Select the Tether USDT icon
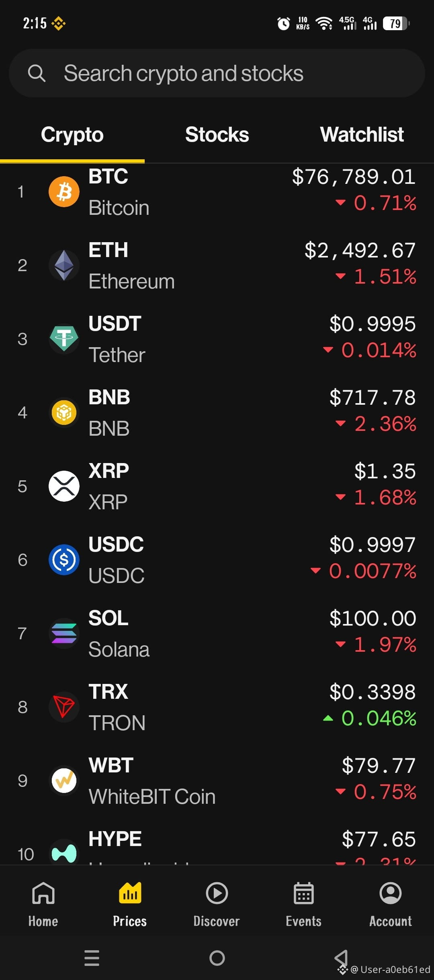434x980 pixels. coord(64,339)
